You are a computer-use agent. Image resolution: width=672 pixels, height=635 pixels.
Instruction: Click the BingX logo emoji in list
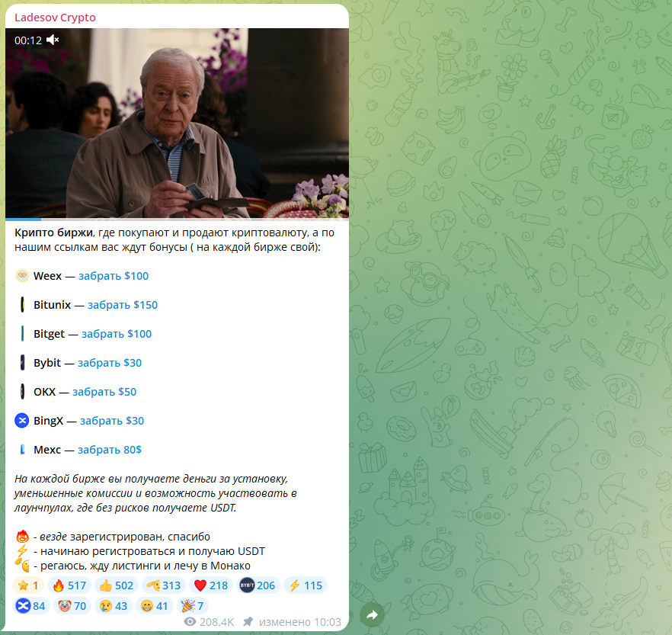(x=22, y=421)
